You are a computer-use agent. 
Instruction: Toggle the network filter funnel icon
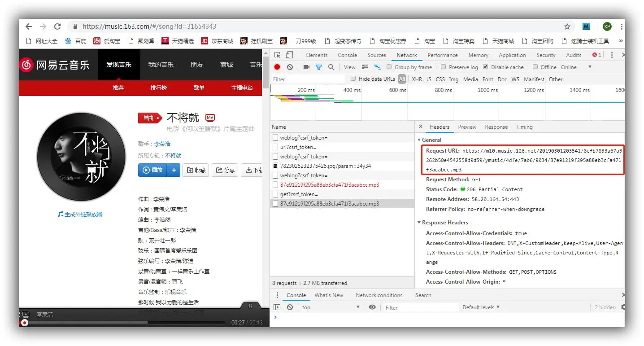pyautogui.click(x=319, y=67)
